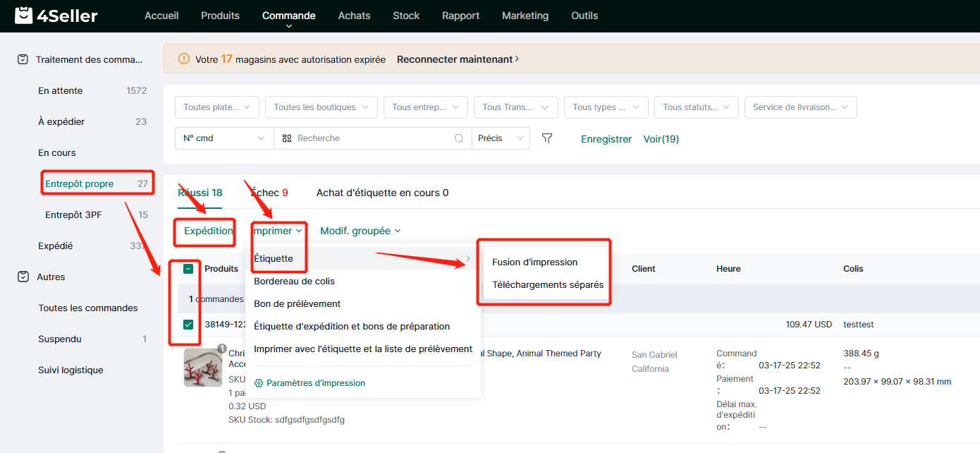Screen dimensions: 980x453
Task: Switch to the Échec 9 tab
Action: tap(269, 193)
